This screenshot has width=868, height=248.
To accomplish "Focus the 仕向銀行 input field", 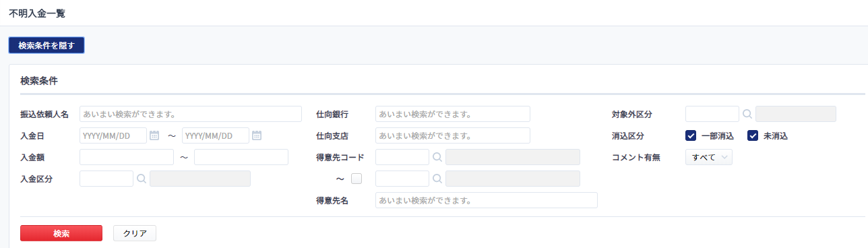I will 453,114.
